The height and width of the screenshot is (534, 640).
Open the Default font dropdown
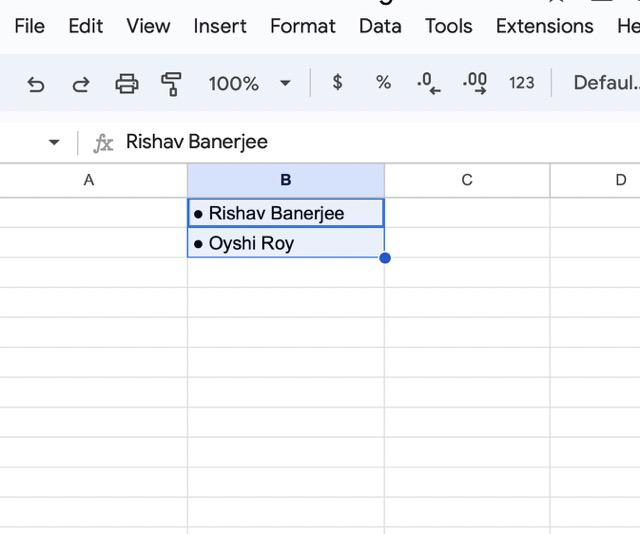pos(605,83)
